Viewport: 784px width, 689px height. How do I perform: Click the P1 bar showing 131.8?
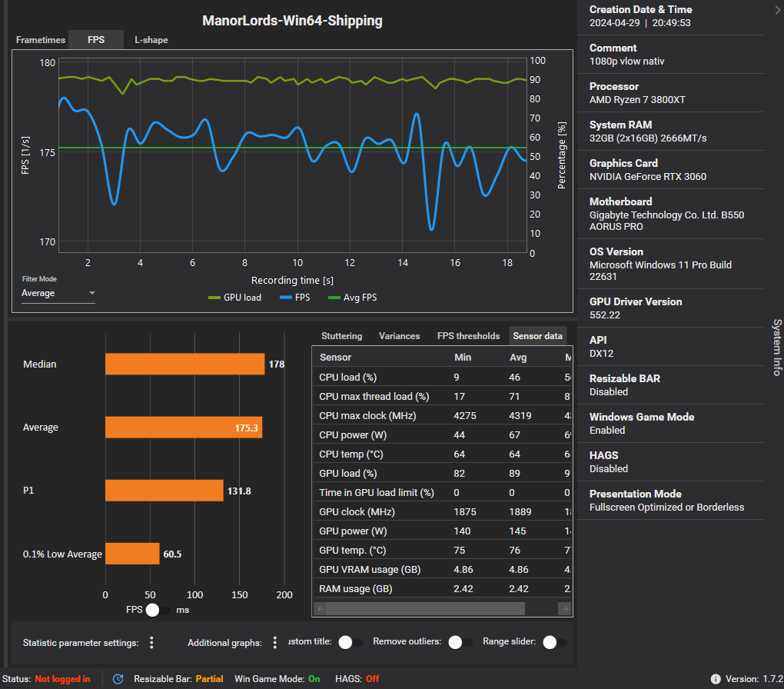tap(164, 491)
